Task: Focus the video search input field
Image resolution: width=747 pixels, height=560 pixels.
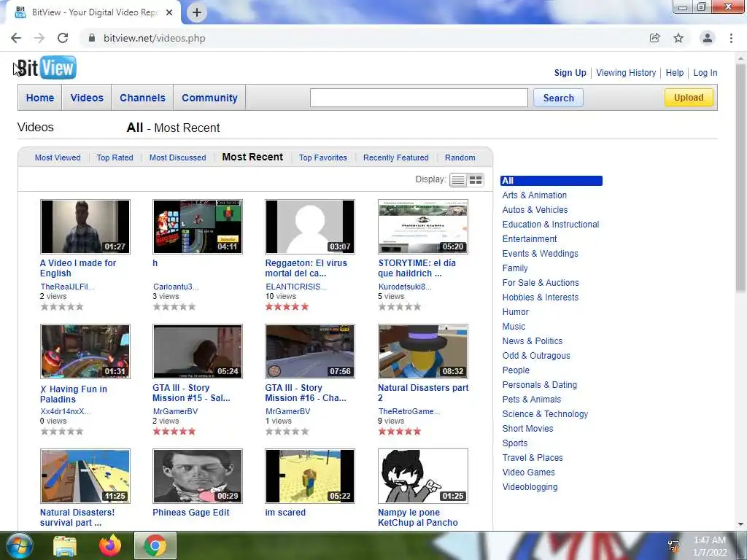Action: [x=419, y=98]
